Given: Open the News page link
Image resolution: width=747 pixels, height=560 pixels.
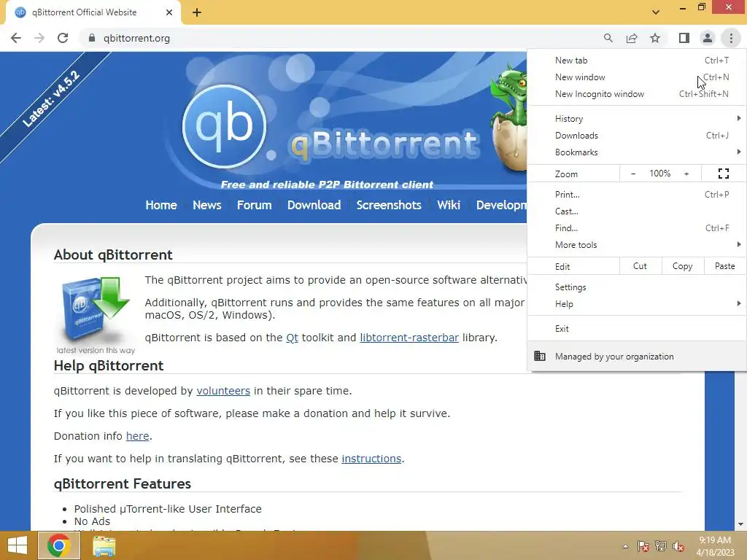Looking at the screenshot, I should tap(206, 205).
